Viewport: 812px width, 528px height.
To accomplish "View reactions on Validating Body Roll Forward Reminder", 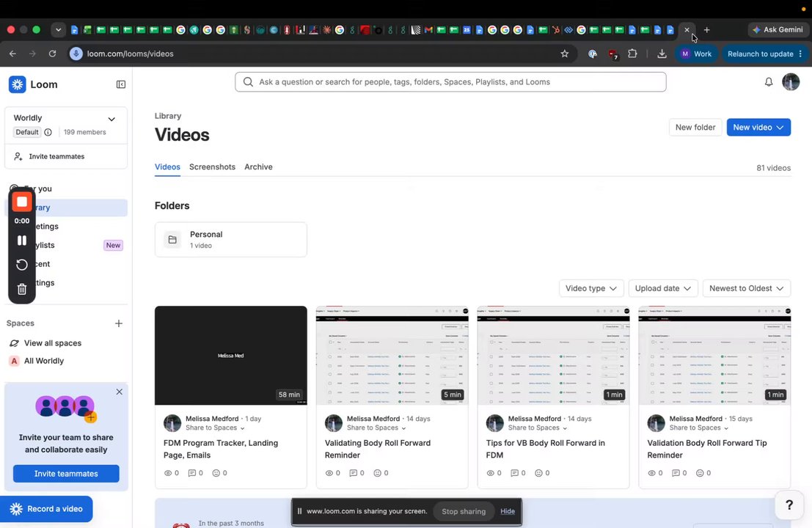I will click(381, 472).
